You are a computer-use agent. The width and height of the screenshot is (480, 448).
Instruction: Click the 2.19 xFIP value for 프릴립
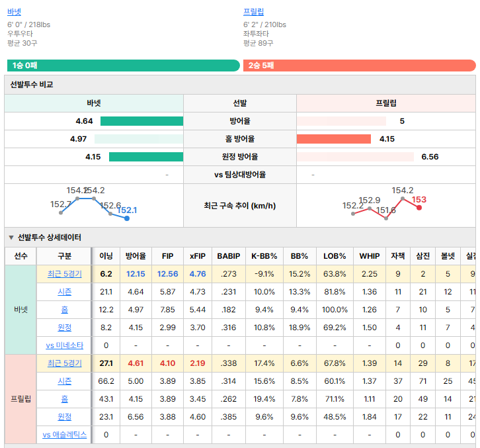click(x=198, y=363)
